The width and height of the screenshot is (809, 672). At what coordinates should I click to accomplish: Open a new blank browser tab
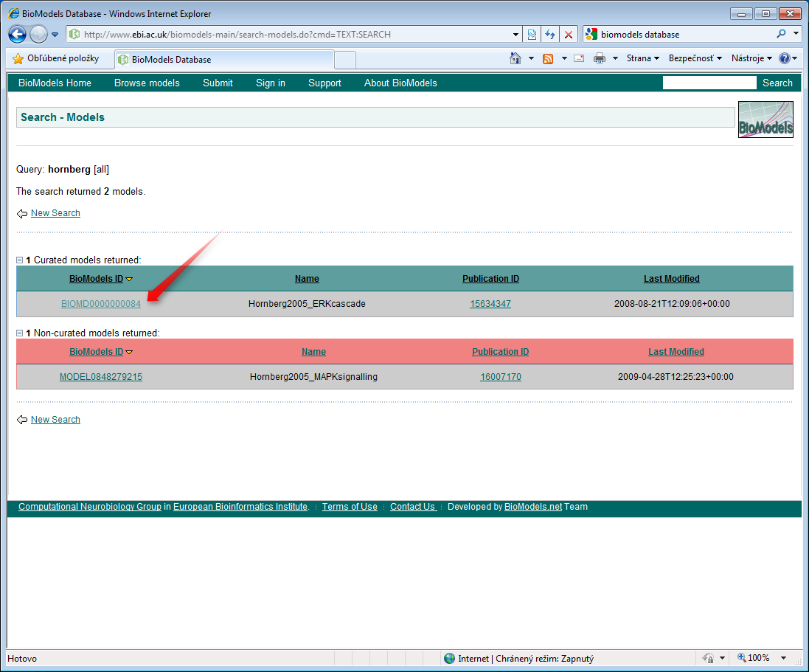point(345,60)
